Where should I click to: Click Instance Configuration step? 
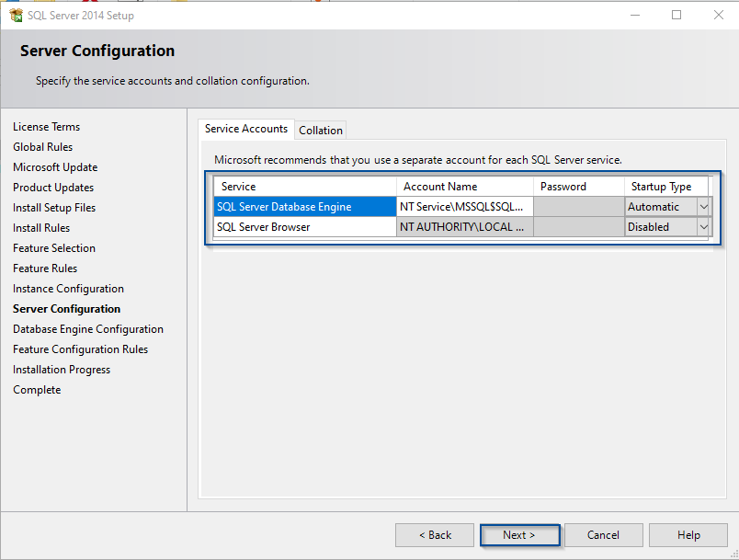(68, 289)
